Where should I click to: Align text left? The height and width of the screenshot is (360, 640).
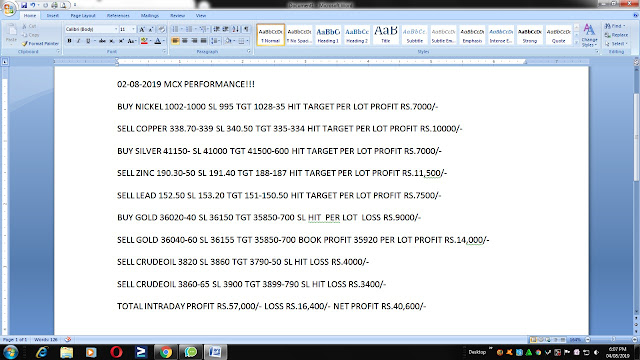tap(176, 41)
